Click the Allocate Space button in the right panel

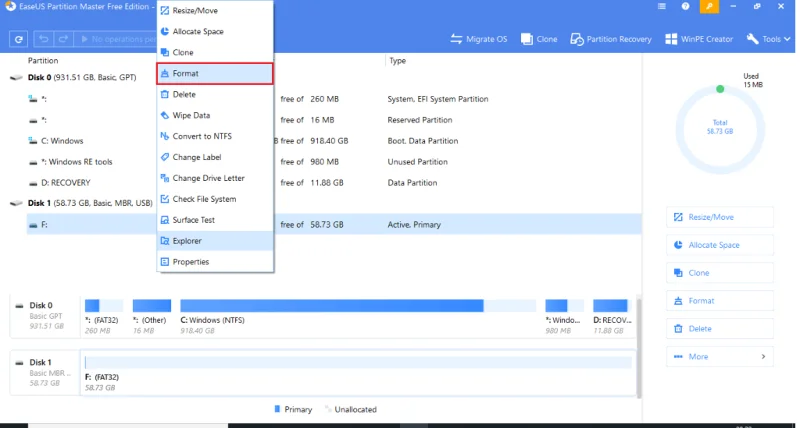click(x=719, y=245)
